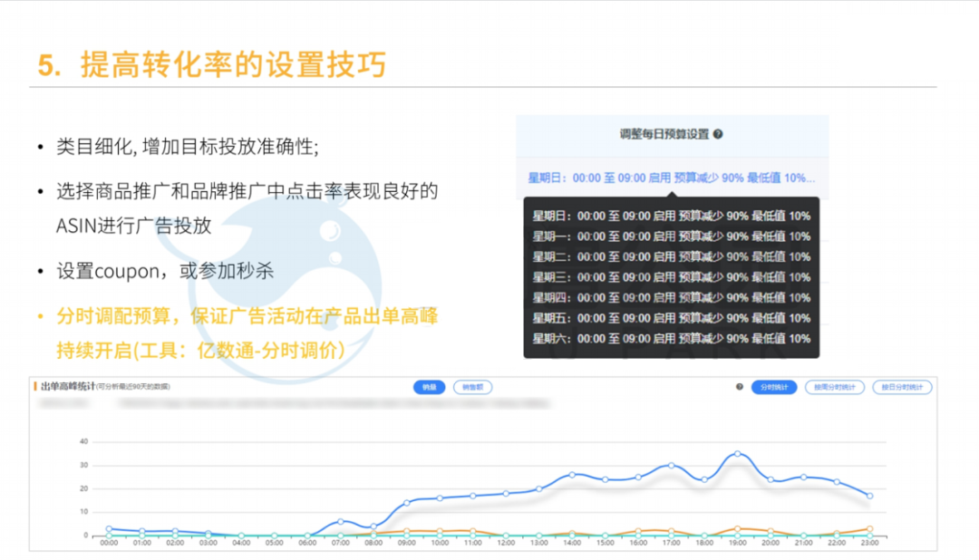This screenshot has height=560, width=979.
Task: Switch to the 销售额 metric
Action: click(x=473, y=387)
